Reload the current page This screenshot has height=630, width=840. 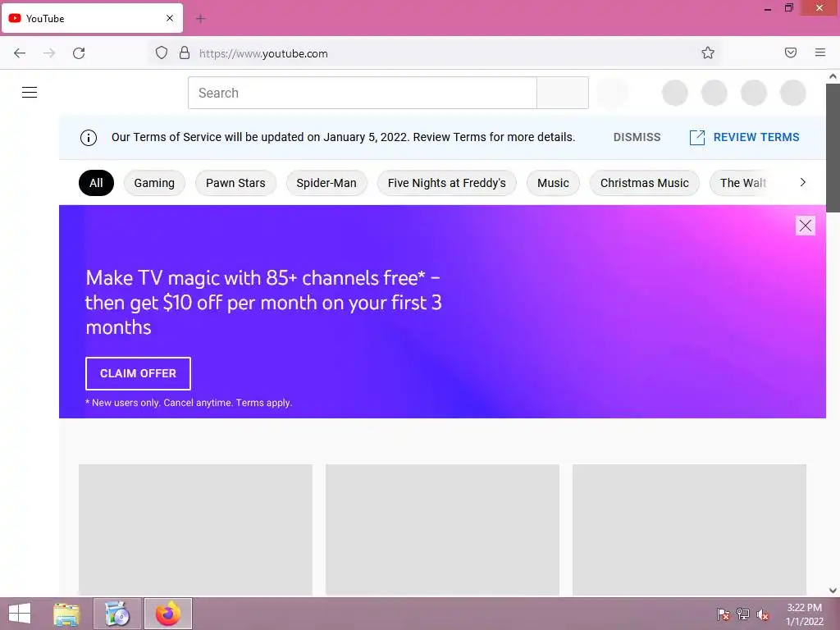tap(79, 53)
